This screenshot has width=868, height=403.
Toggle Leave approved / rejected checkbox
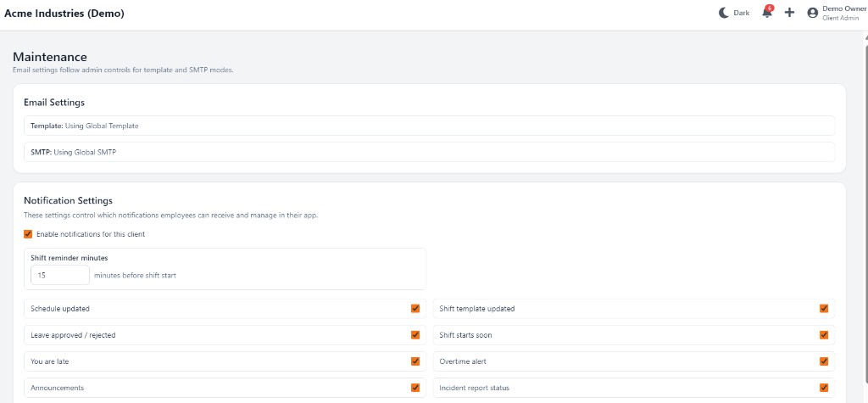click(x=415, y=335)
